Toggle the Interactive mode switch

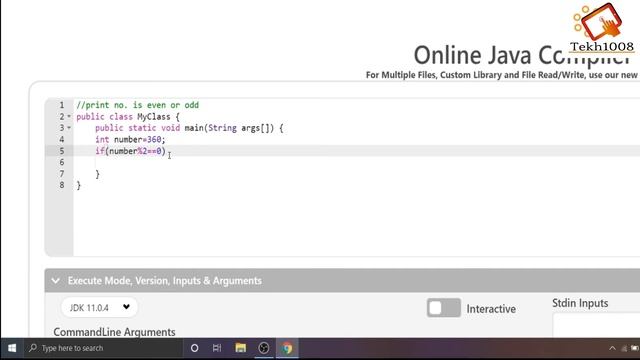tap(444, 308)
